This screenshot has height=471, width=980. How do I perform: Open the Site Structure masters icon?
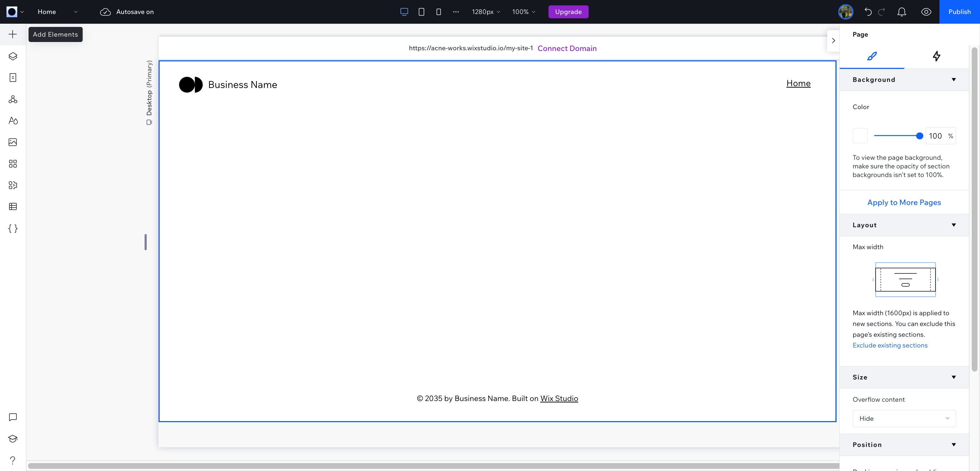pos(13,99)
